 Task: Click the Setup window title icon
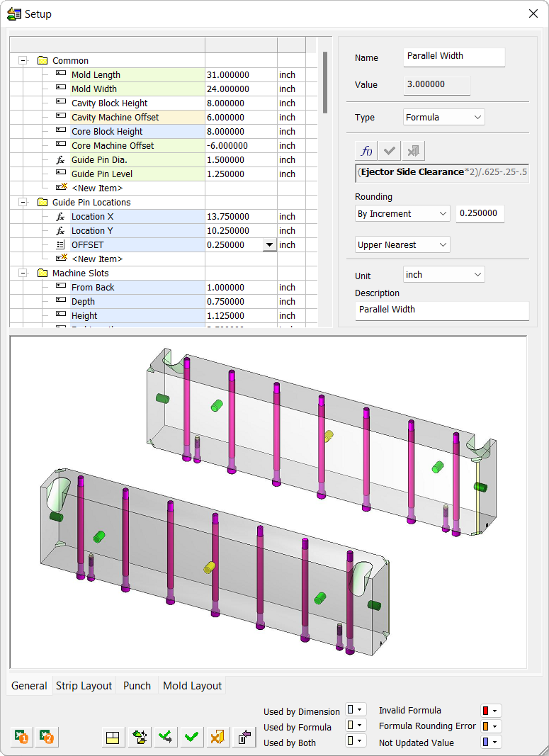14,14
